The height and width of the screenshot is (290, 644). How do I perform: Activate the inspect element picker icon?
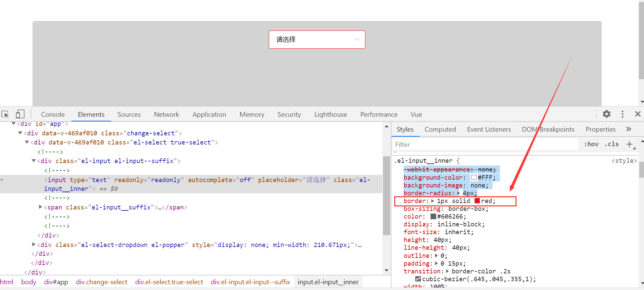(x=5, y=114)
